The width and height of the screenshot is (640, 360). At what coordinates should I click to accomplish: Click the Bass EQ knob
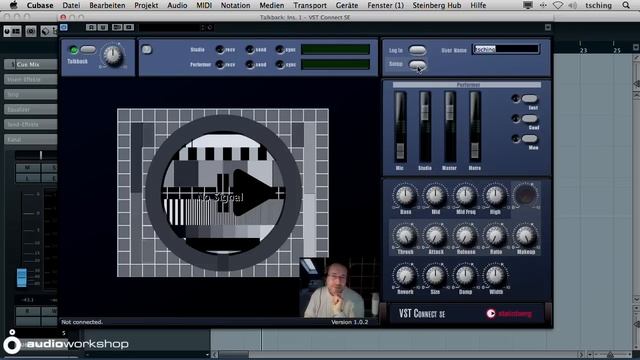pyautogui.click(x=405, y=195)
